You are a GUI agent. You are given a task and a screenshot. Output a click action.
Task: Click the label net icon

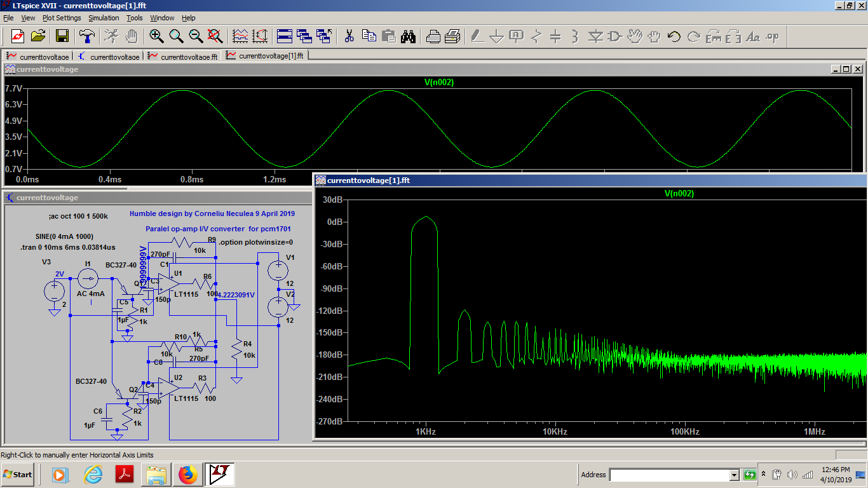pyautogui.click(x=517, y=36)
